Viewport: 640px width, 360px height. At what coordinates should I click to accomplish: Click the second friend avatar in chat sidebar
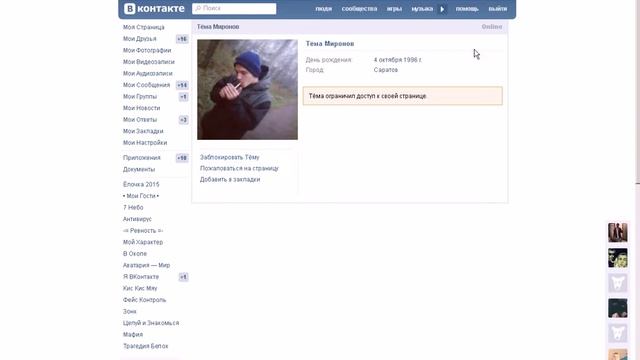tap(618, 258)
